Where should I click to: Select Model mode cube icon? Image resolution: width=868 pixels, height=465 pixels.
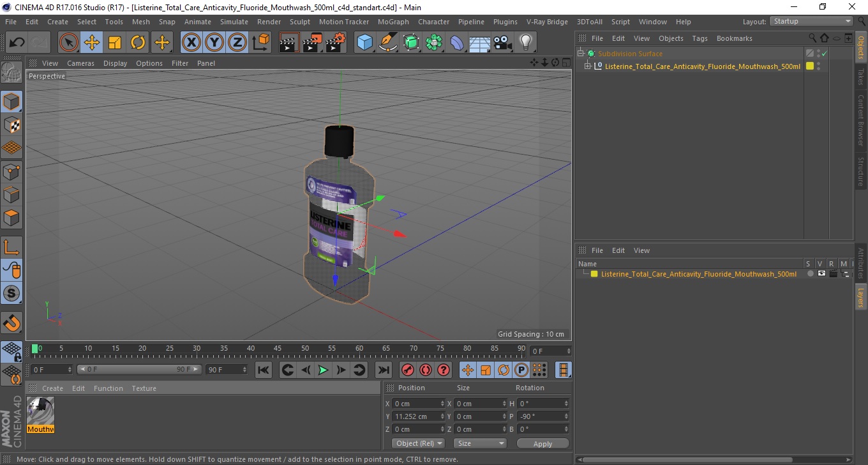(x=11, y=102)
